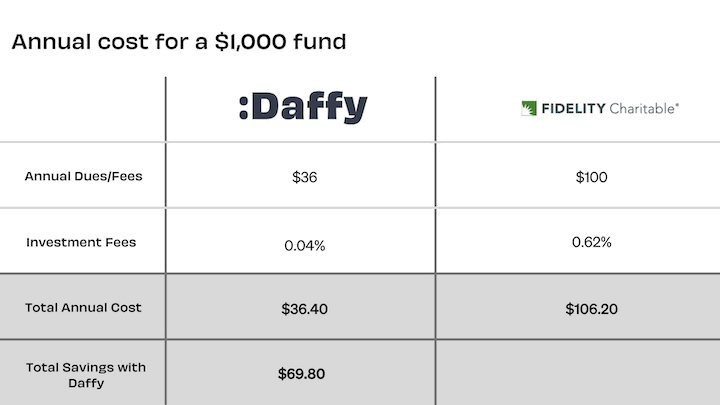Select the title 'Annual cost for a $1,000 fund'
This screenshot has height=405, width=720.
179,42
